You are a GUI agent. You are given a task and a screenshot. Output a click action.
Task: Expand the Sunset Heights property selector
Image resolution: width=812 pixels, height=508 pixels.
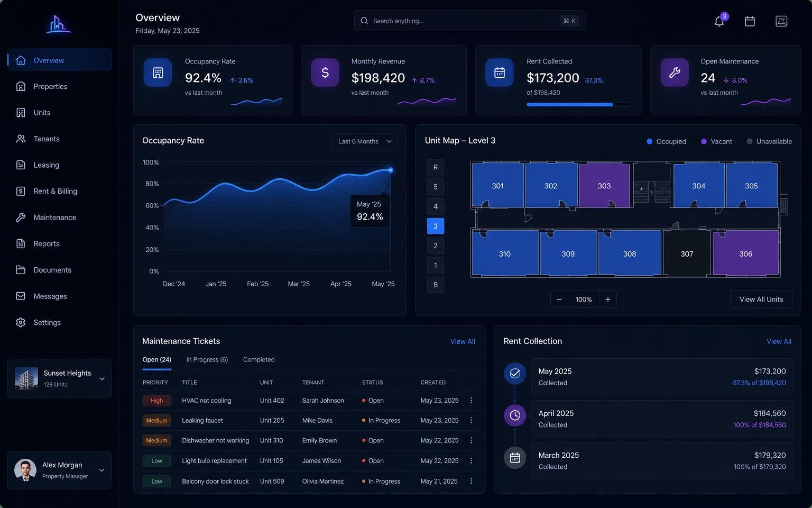click(102, 378)
